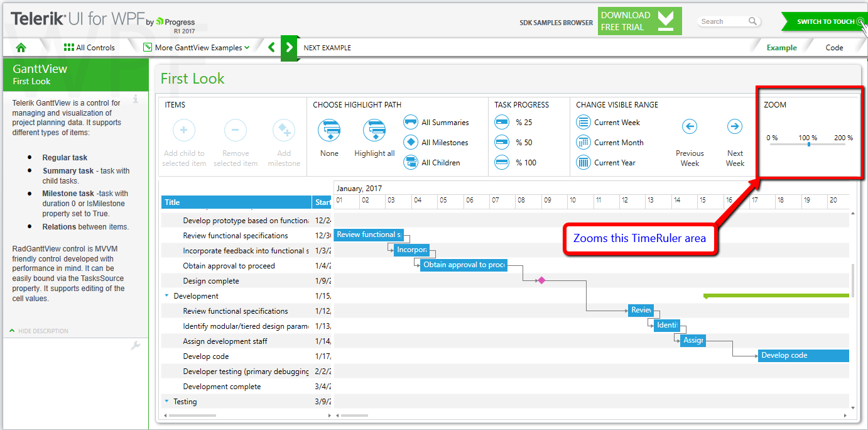Select Identify modular/tiered design row

click(x=247, y=326)
